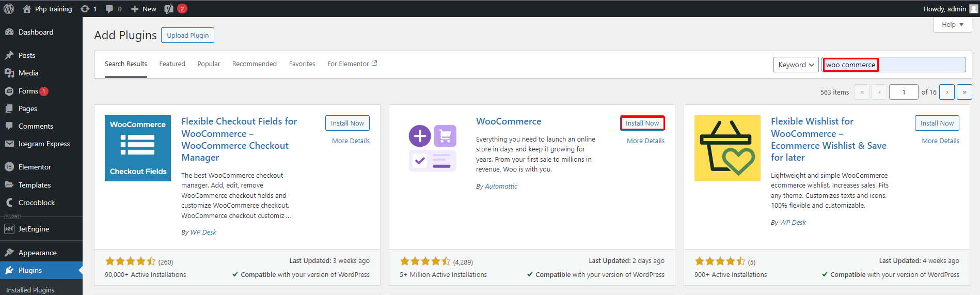The width and height of the screenshot is (980, 295).
Task: Switch to the Featured tab
Action: [x=172, y=64]
